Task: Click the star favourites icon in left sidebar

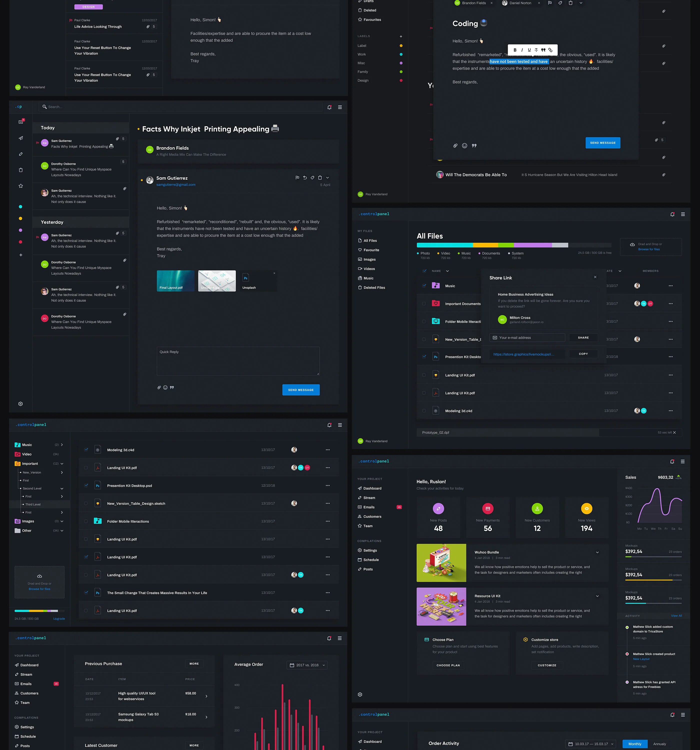Action: coord(21,186)
